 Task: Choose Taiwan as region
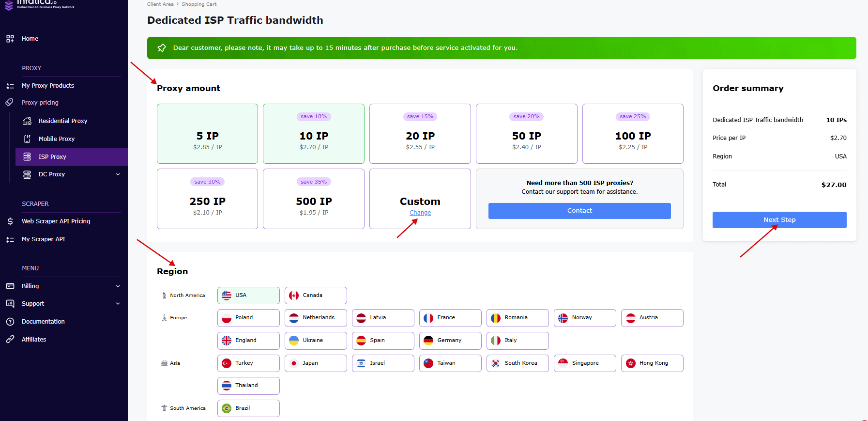450,363
